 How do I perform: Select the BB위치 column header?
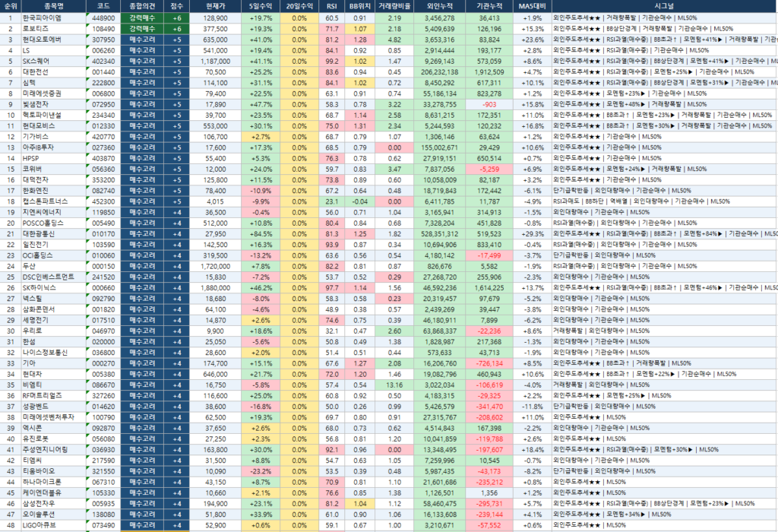tap(359, 6)
